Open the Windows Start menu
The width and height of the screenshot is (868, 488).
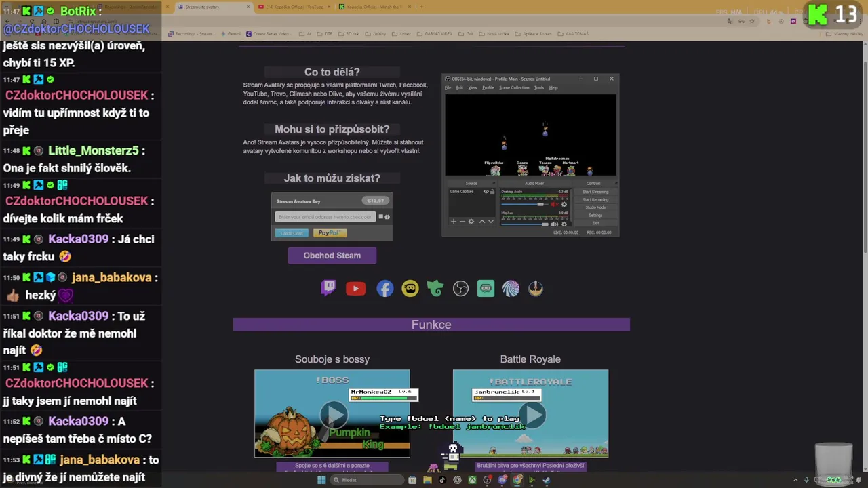point(321,480)
